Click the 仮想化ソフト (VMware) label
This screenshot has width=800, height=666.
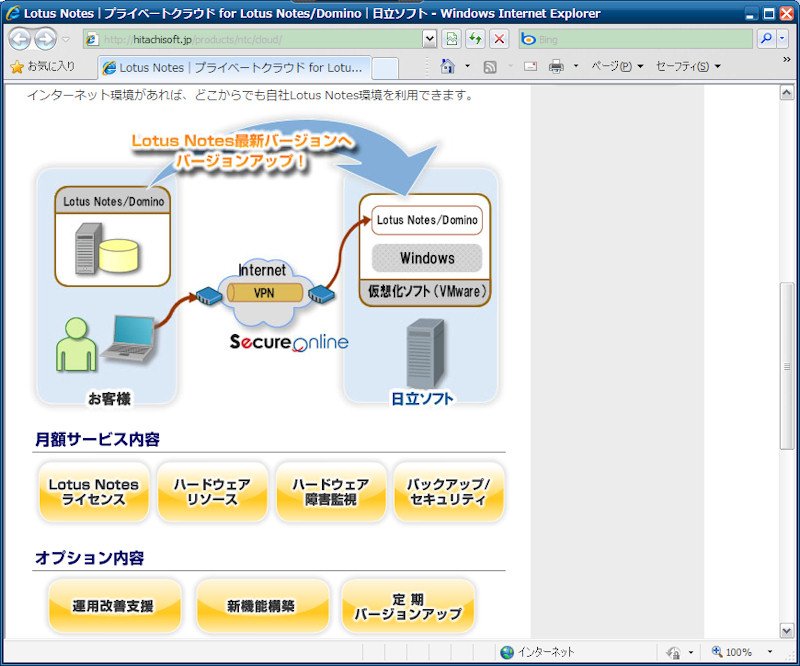(x=427, y=291)
